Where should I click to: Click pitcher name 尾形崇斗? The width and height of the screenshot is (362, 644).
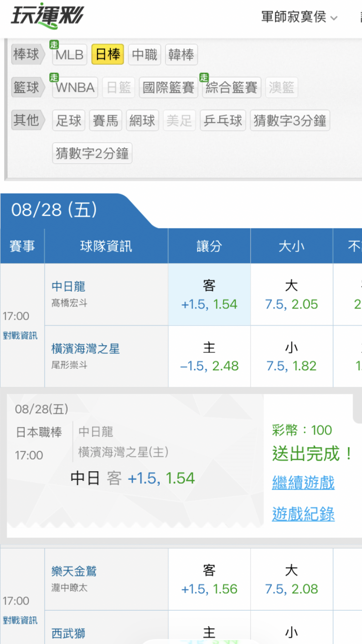pos(70,365)
